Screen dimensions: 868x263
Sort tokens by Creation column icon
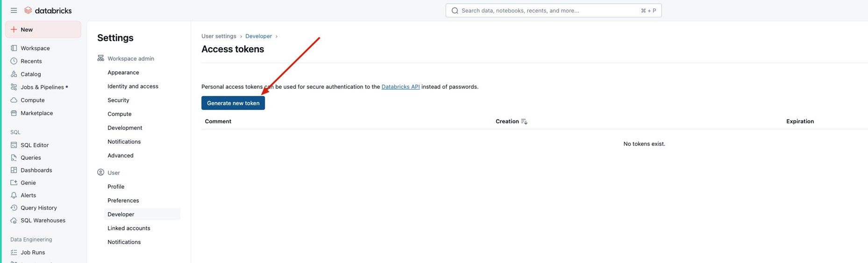(x=524, y=121)
